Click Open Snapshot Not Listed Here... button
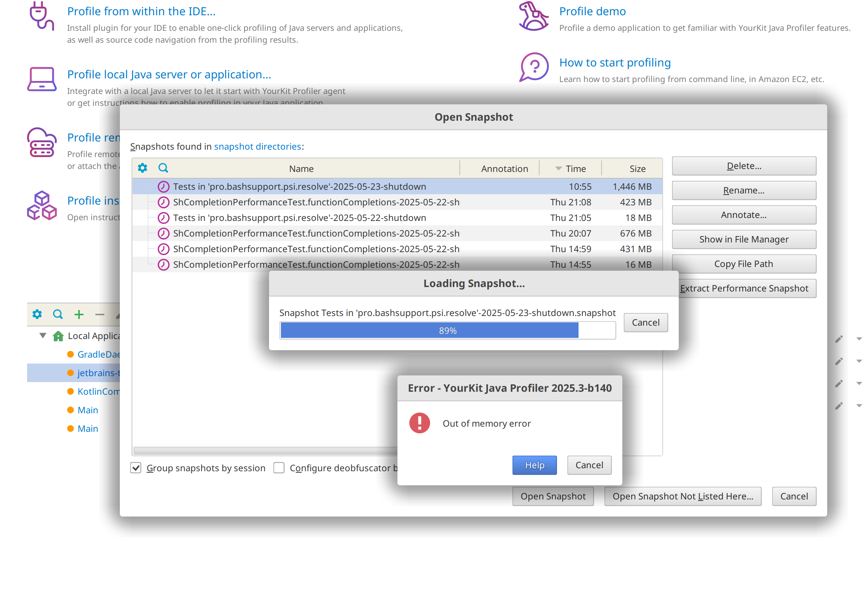Viewport: 868px width, 606px height. (683, 496)
